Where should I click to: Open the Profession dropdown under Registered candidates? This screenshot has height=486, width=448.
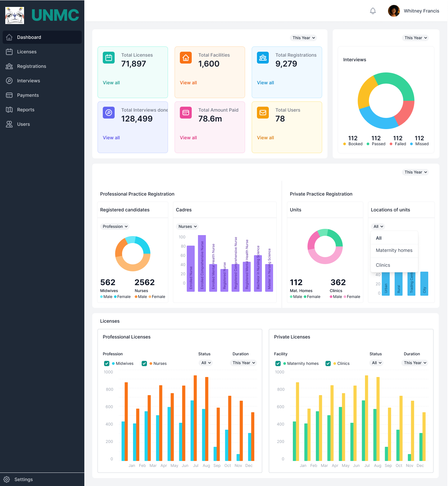point(115,227)
